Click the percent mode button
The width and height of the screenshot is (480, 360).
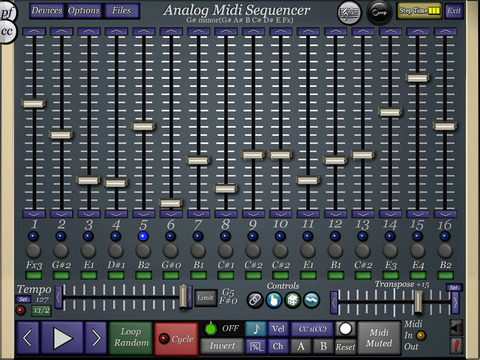(x=256, y=346)
